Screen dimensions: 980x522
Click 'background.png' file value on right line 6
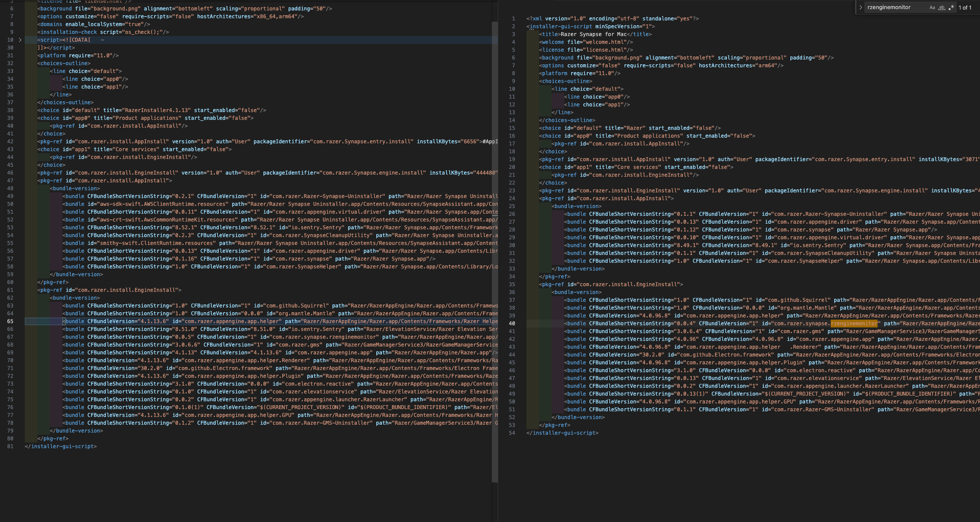point(617,58)
